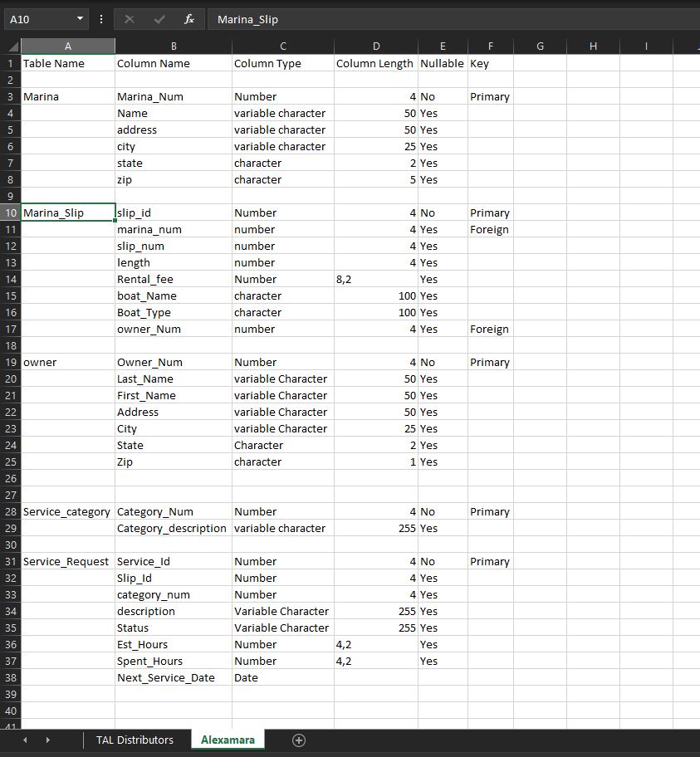This screenshot has height=757, width=700.
Task: Add a new sheet with the plus icon
Action: 298,740
